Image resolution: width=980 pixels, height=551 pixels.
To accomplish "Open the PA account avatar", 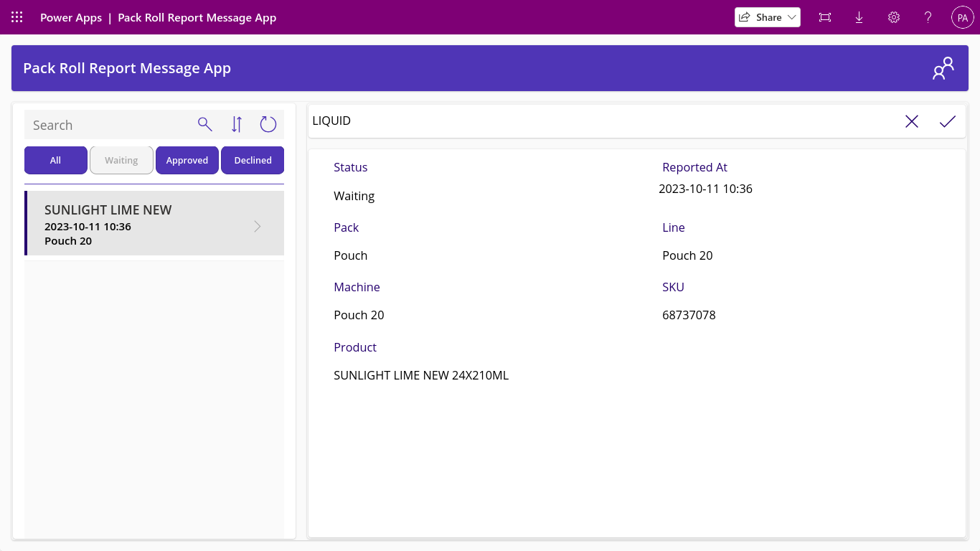I will [962, 17].
